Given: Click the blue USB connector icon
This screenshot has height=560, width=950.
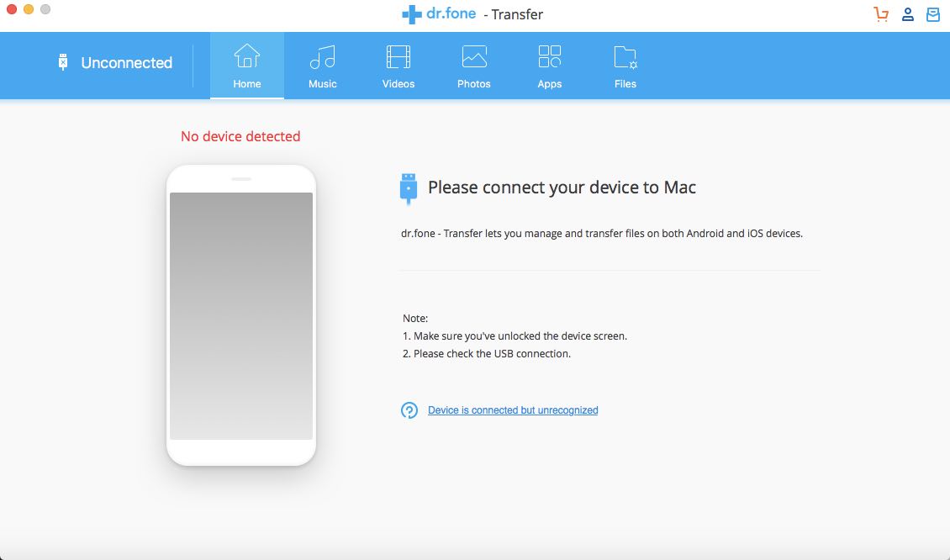Looking at the screenshot, I should point(409,188).
